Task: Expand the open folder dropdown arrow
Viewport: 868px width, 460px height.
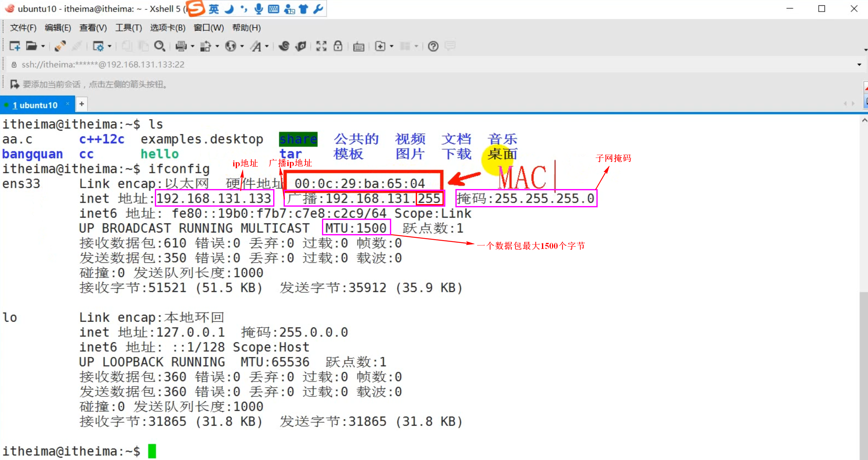Action: coord(43,46)
